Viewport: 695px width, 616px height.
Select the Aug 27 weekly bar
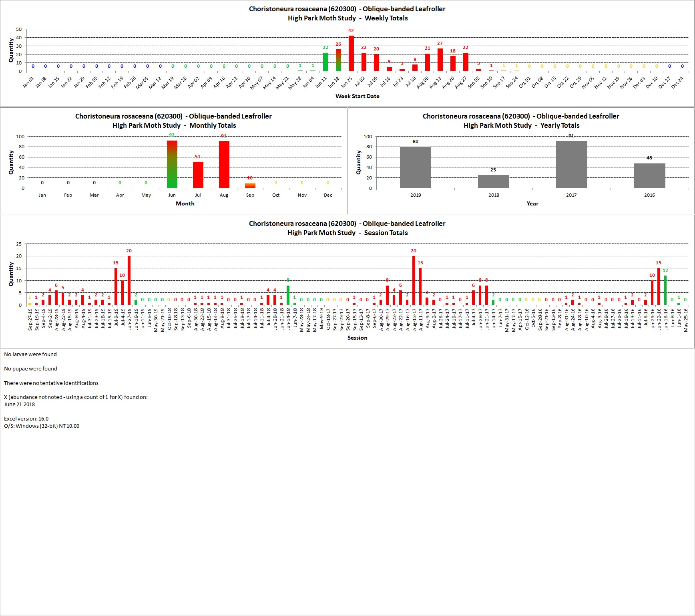(x=466, y=62)
